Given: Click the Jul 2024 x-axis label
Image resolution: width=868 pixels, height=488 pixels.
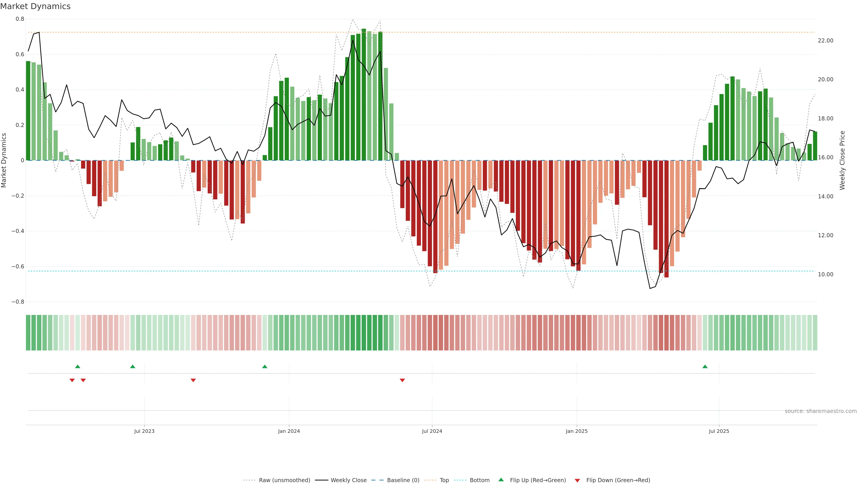Looking at the screenshot, I should click(432, 431).
